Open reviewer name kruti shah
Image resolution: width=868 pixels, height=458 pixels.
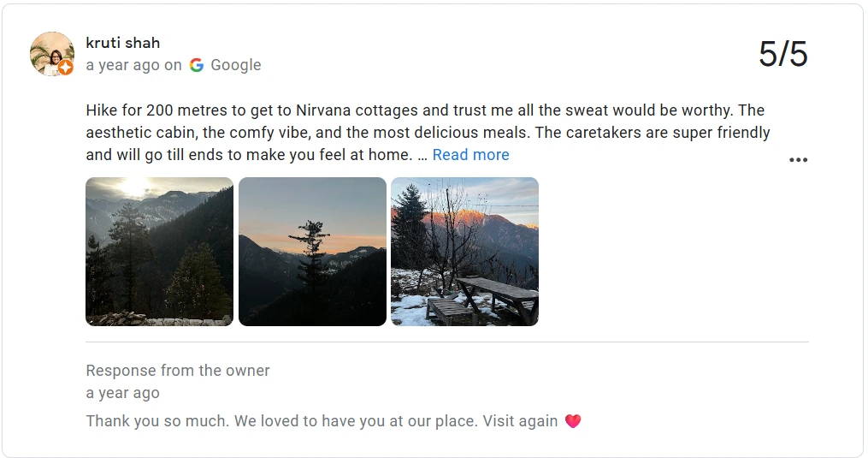coord(123,43)
